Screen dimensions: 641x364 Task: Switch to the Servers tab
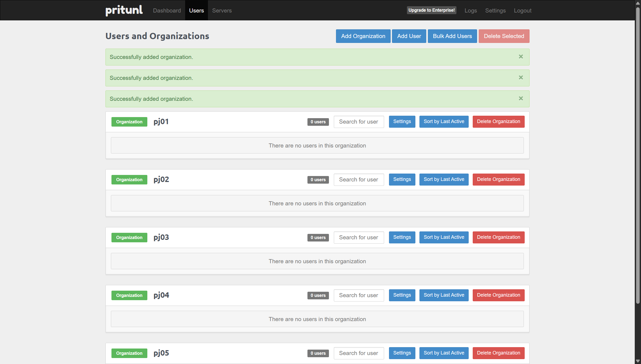[222, 10]
